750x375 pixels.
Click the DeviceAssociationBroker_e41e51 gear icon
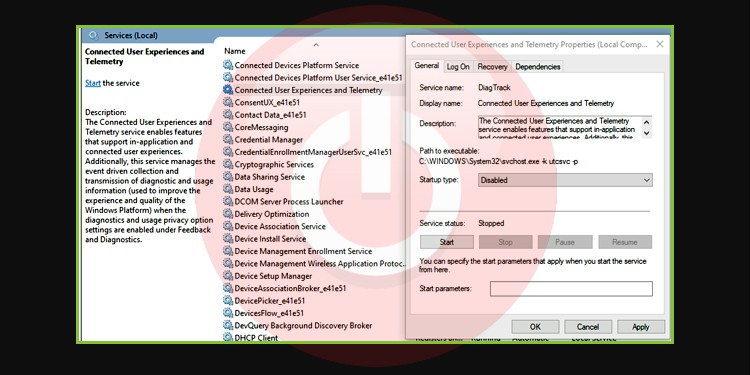(228, 288)
